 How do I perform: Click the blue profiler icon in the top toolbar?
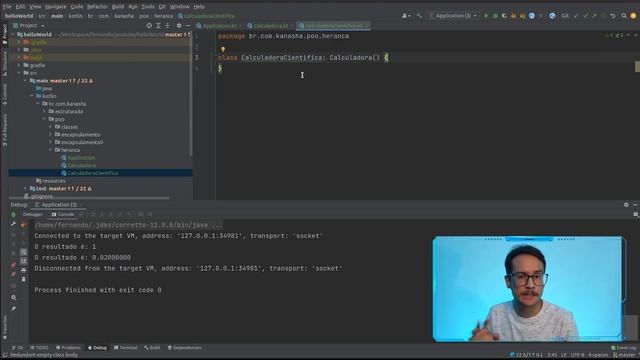pos(531,16)
